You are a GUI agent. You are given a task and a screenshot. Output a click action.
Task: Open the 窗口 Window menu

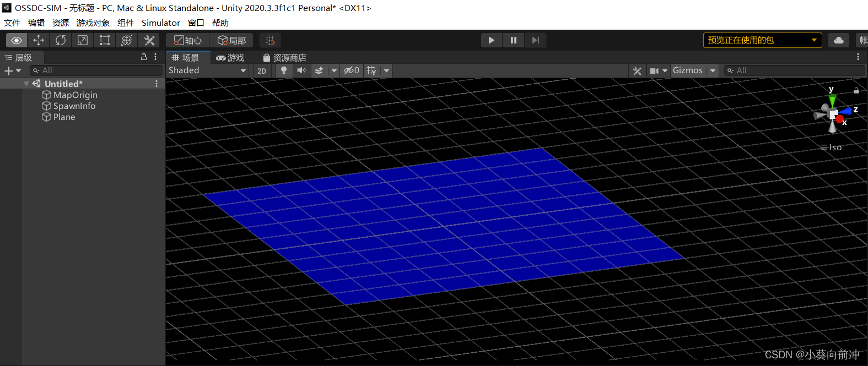coord(196,23)
